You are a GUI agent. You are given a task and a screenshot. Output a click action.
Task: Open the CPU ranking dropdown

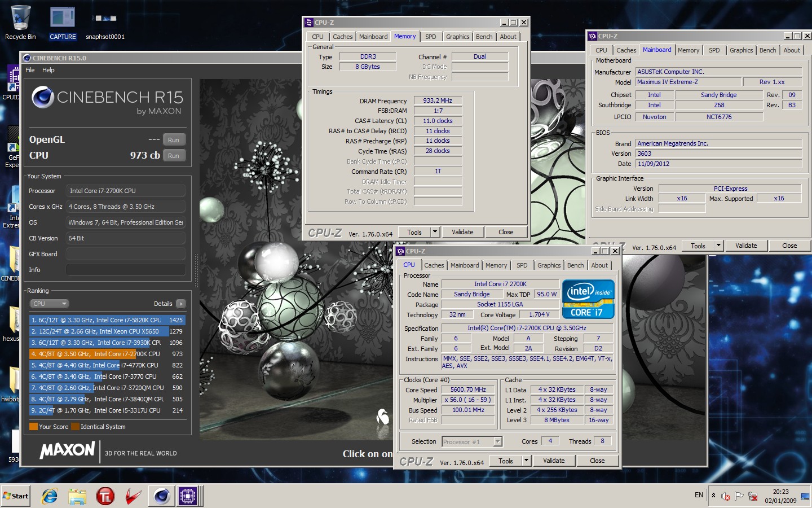point(49,304)
